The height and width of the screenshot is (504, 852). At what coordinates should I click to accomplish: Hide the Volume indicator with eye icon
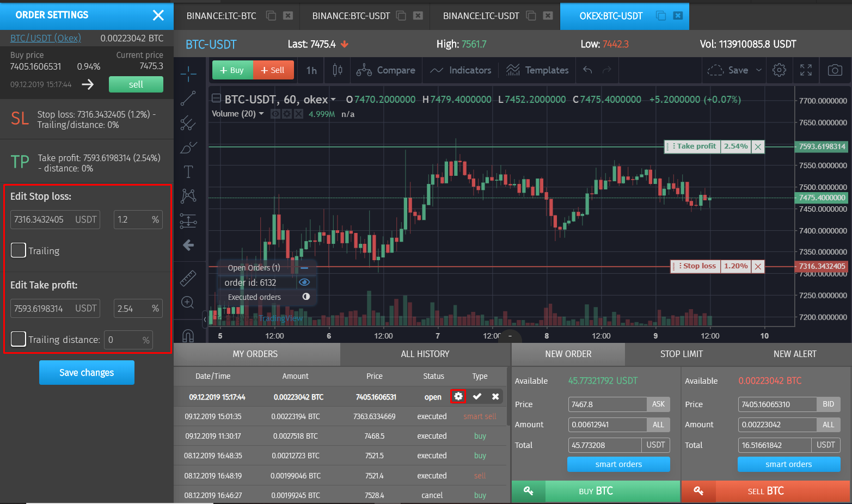[275, 114]
